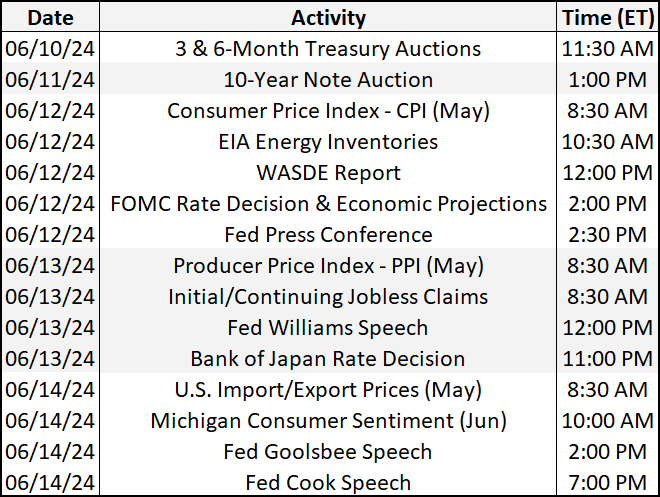Select the Initial/Continuing Jobless Claims cell
This screenshot has width=660, height=497.
[328, 297]
